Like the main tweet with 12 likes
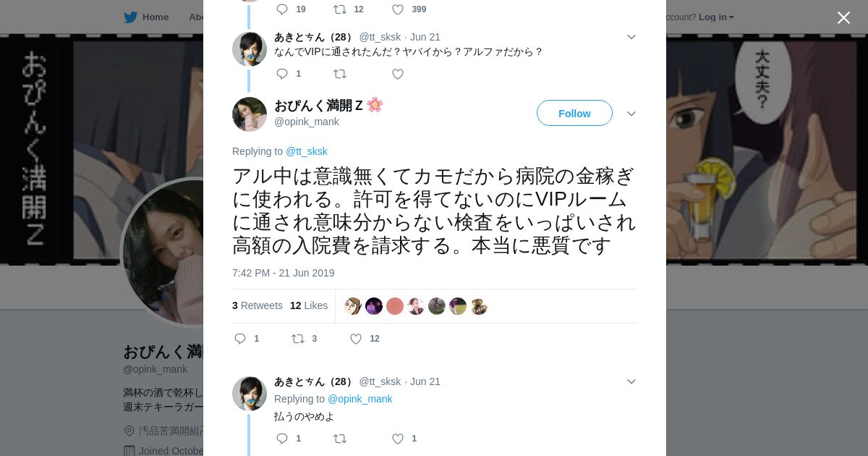This screenshot has height=456, width=868. (356, 339)
